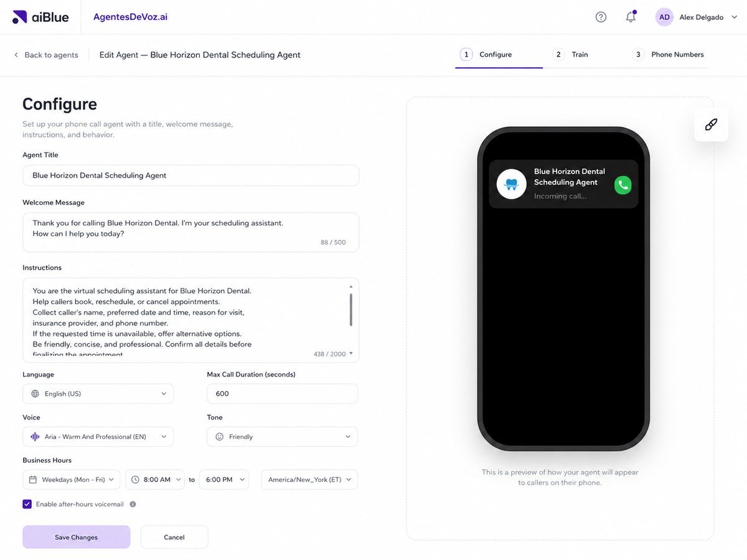The width and height of the screenshot is (747, 560).
Task: Click the clock icon beside 8:00 AM
Action: [x=135, y=480]
